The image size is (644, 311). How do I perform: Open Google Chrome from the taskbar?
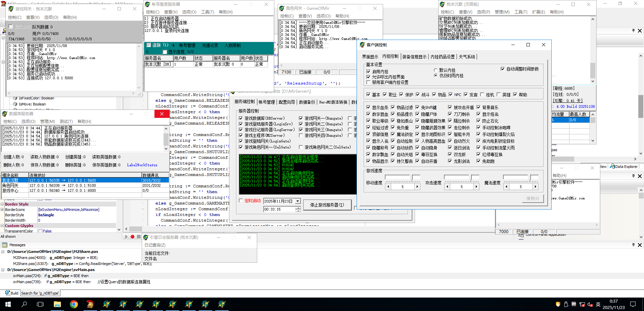pyautogui.click(x=74, y=304)
